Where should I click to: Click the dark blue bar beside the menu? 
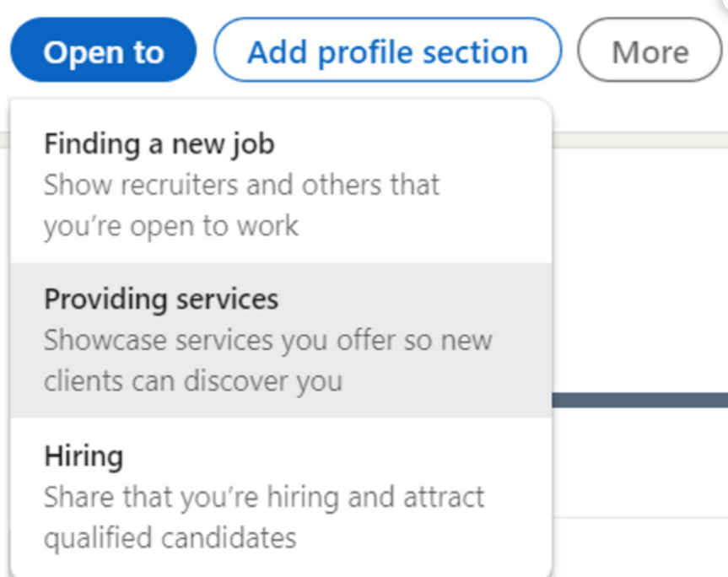[639, 400]
